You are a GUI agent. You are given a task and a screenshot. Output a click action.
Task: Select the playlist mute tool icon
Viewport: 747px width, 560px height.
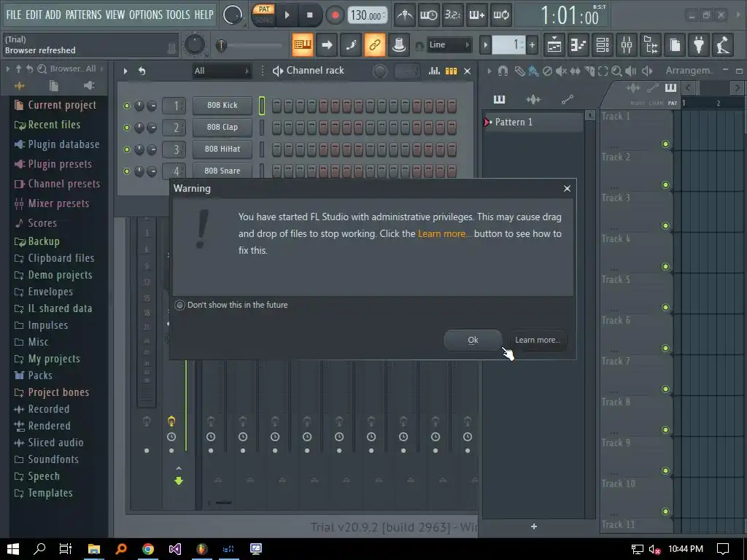pos(561,71)
